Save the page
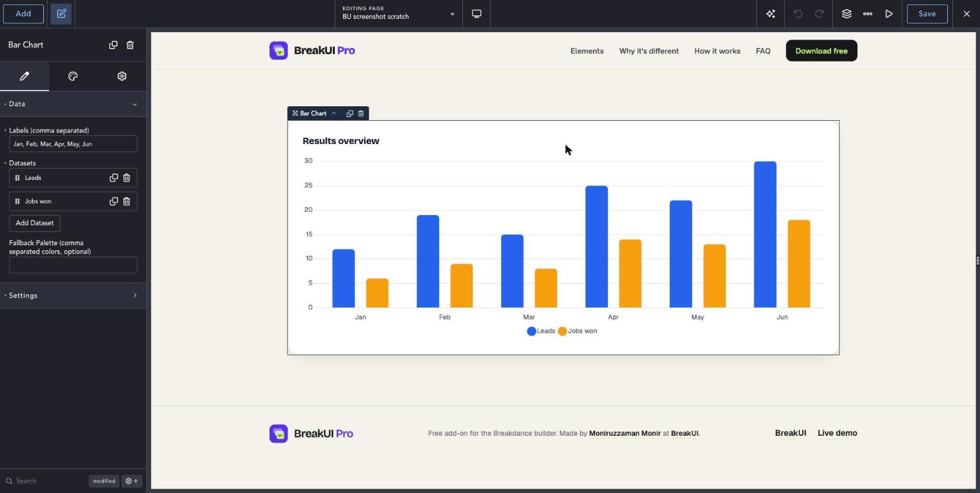The height and width of the screenshot is (493, 980). tap(927, 14)
